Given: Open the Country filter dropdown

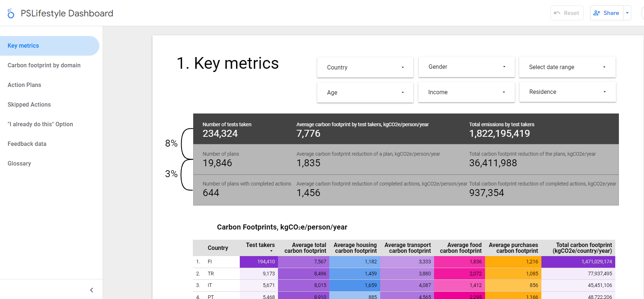Looking at the screenshot, I should (x=365, y=67).
